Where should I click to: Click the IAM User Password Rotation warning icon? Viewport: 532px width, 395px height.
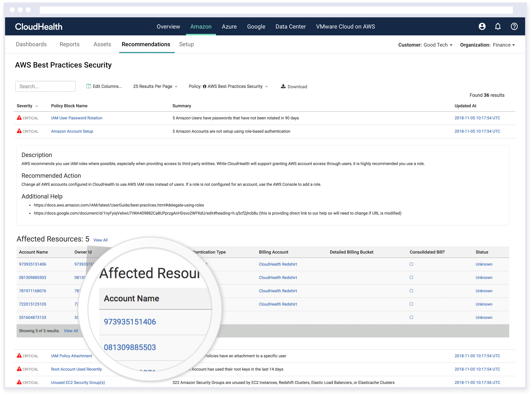(19, 118)
